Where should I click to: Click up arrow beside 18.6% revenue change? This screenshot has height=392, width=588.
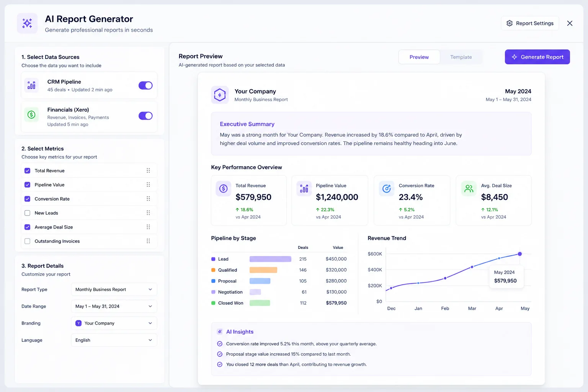[x=237, y=210]
